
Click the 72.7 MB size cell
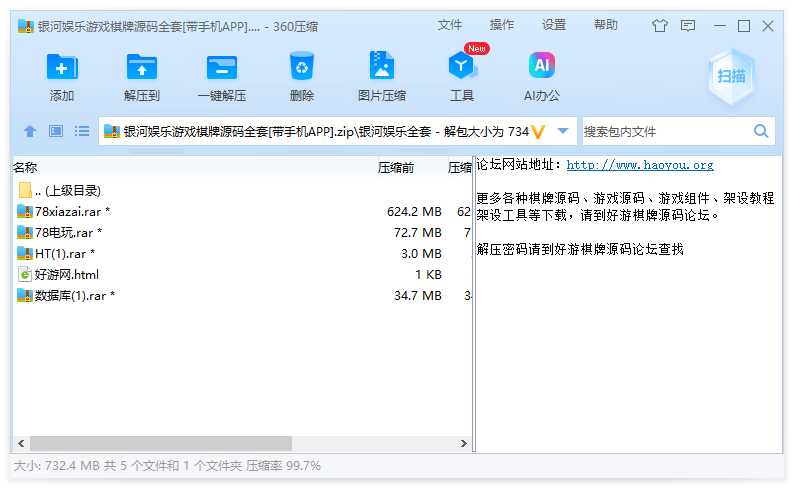click(x=418, y=232)
